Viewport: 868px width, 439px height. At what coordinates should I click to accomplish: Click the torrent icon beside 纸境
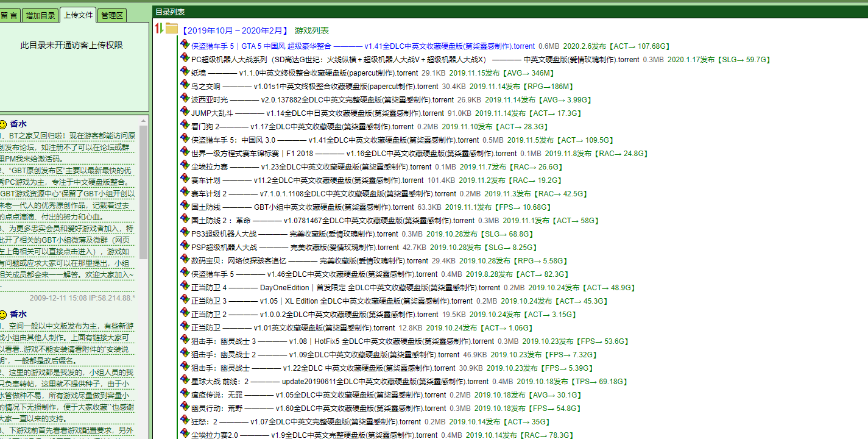click(185, 72)
